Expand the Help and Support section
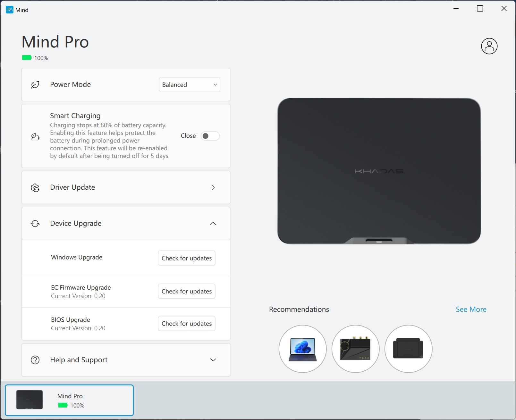This screenshot has height=420, width=516. click(213, 360)
